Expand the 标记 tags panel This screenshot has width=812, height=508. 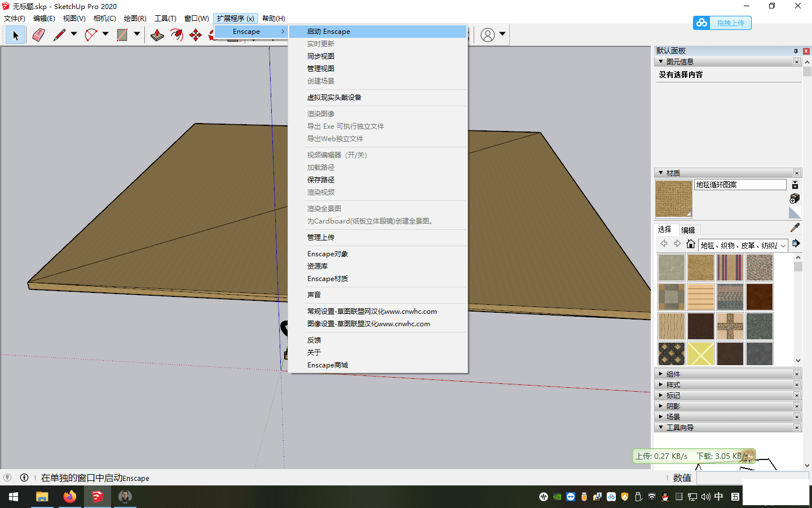(661, 395)
